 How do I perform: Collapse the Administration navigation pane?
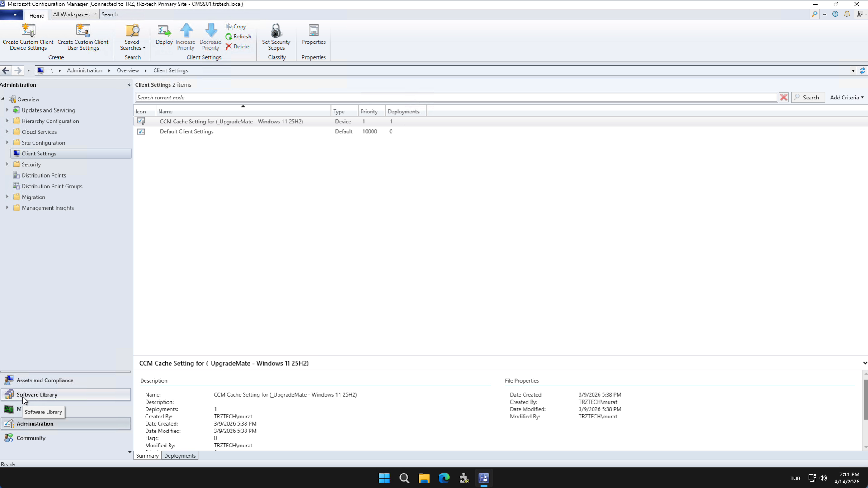[129, 85]
